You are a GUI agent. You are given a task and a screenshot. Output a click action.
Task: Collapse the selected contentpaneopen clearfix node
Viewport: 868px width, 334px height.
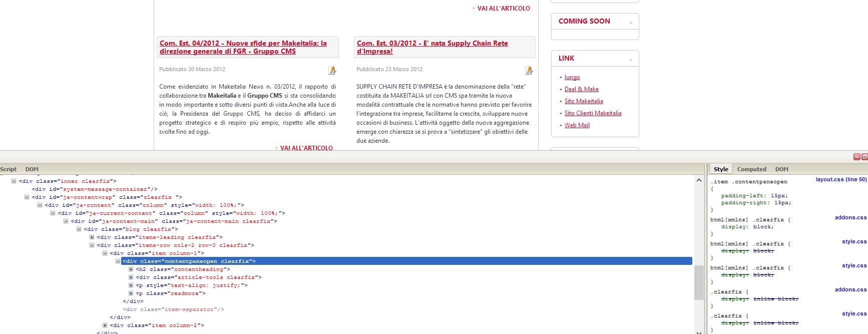[x=118, y=261]
